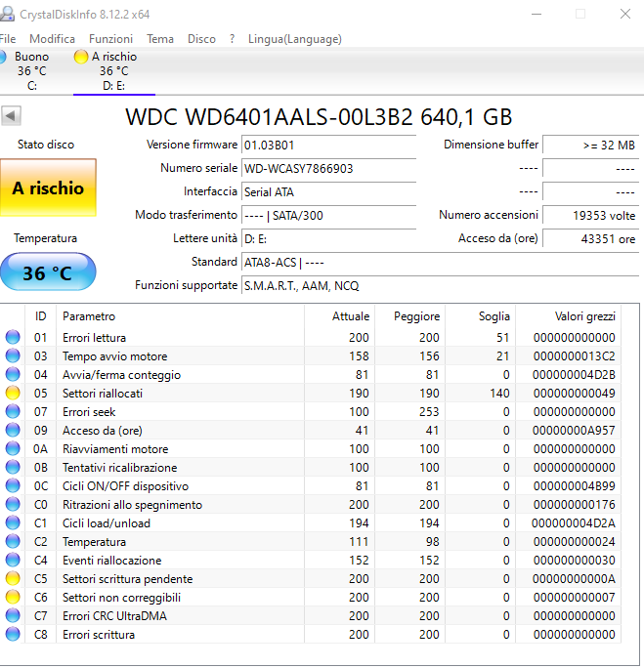Click the blue status icon for Errori lettura
The height and width of the screenshot is (668, 644).
[13, 337]
